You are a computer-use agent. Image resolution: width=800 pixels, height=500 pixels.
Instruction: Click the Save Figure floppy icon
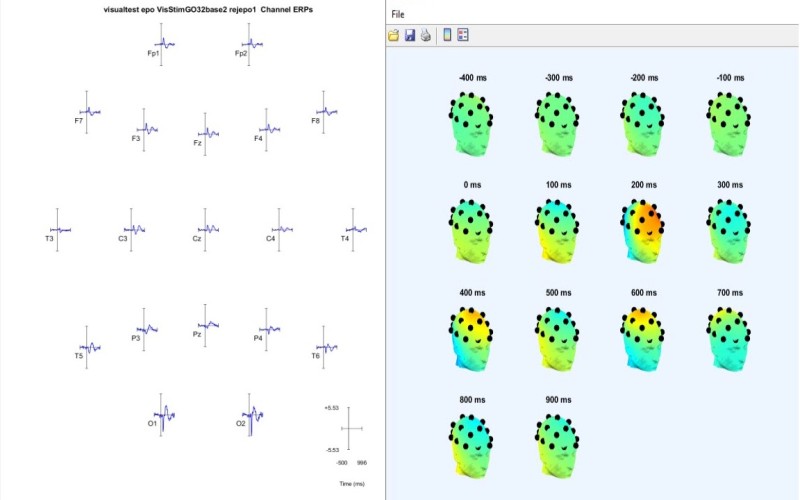point(410,35)
